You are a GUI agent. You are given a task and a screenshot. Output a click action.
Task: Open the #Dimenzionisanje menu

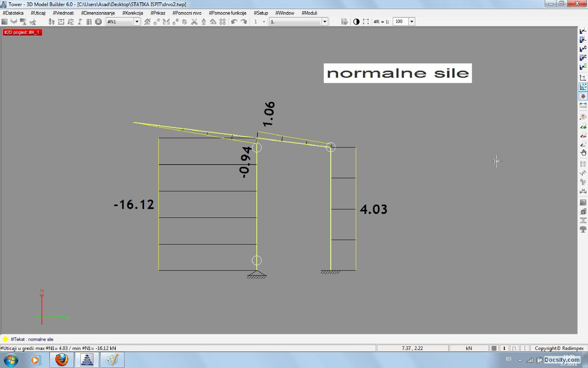(98, 13)
